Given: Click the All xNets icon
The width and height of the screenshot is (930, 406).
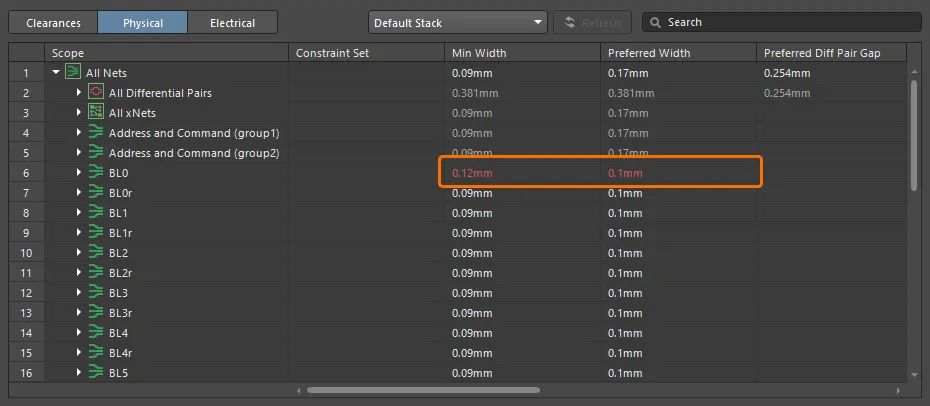Looking at the screenshot, I should (96, 112).
